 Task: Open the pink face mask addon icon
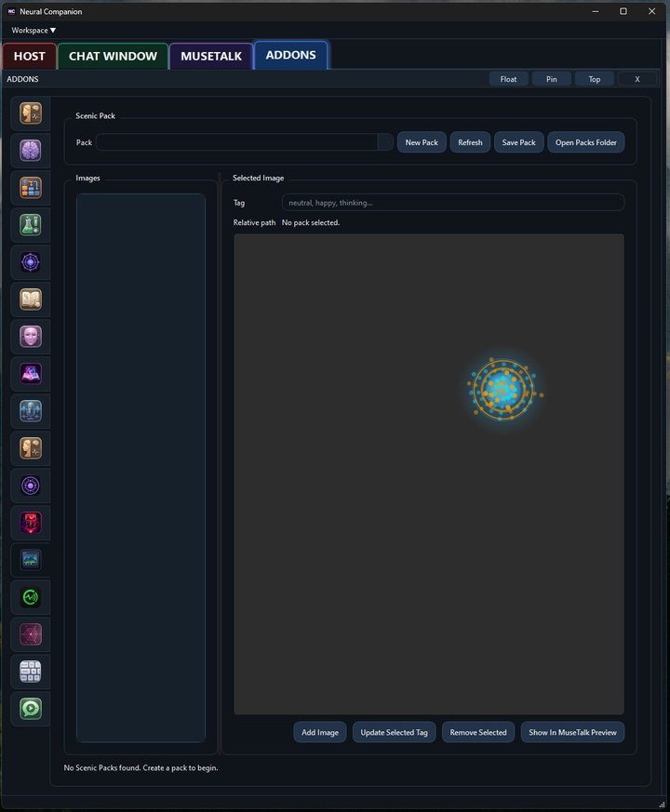coord(31,337)
